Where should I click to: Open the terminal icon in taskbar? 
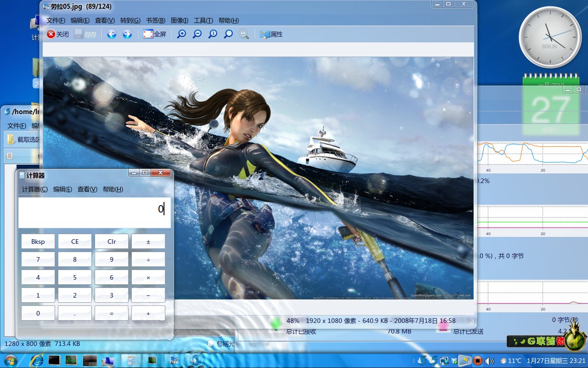click(x=54, y=360)
